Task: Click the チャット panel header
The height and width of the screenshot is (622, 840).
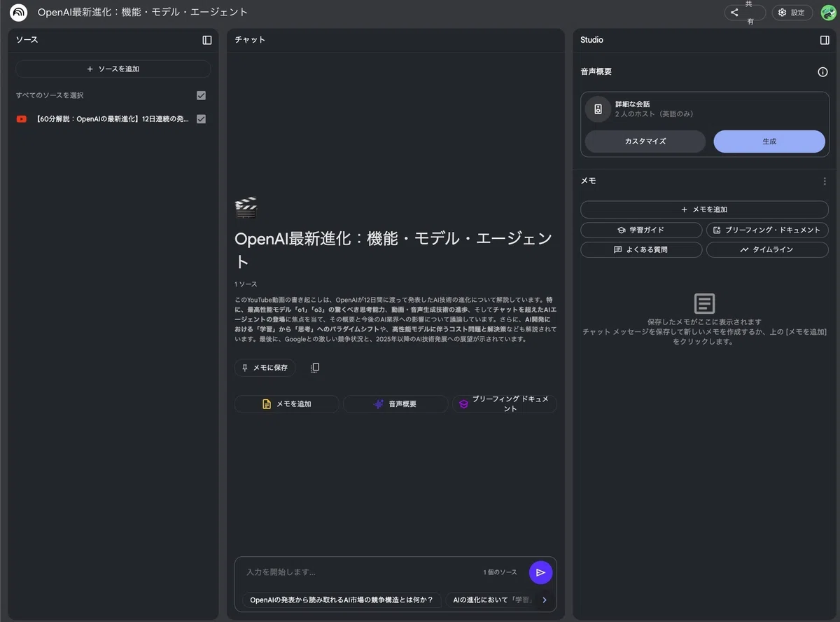Action: tap(250, 40)
